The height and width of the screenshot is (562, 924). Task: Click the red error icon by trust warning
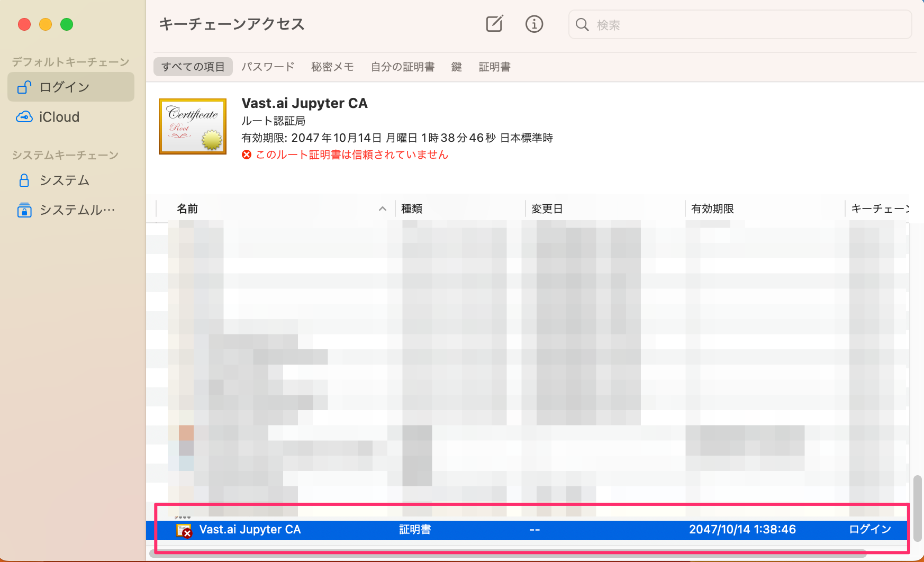click(247, 155)
